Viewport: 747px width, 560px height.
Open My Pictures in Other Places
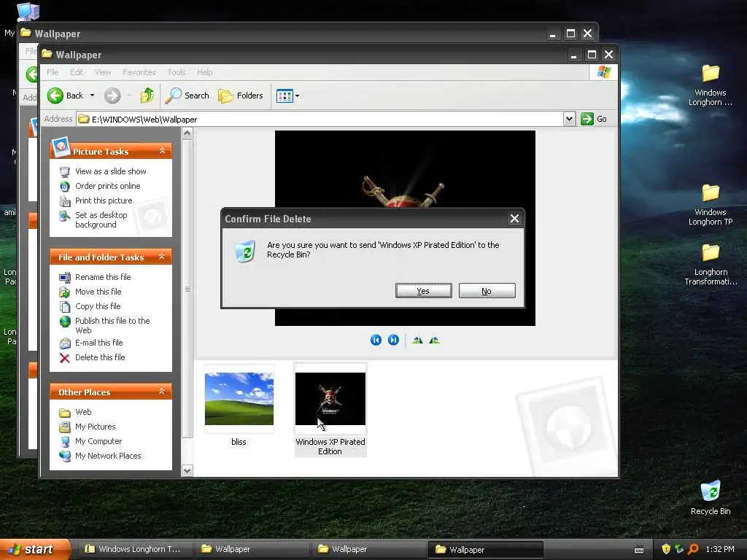pyautogui.click(x=96, y=427)
